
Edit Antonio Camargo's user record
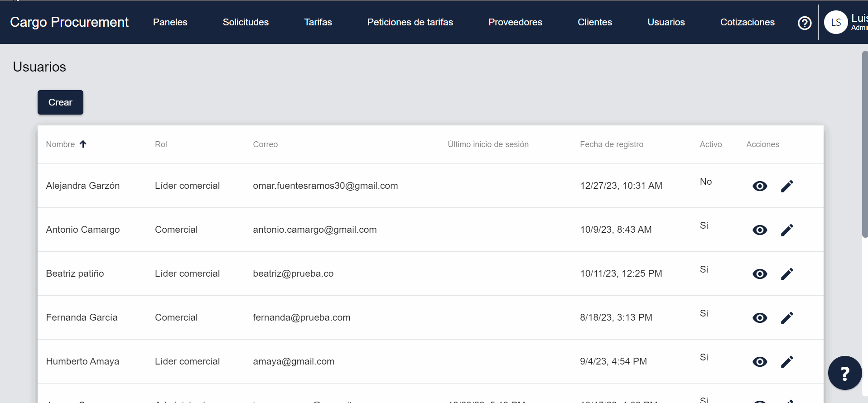[x=787, y=230]
